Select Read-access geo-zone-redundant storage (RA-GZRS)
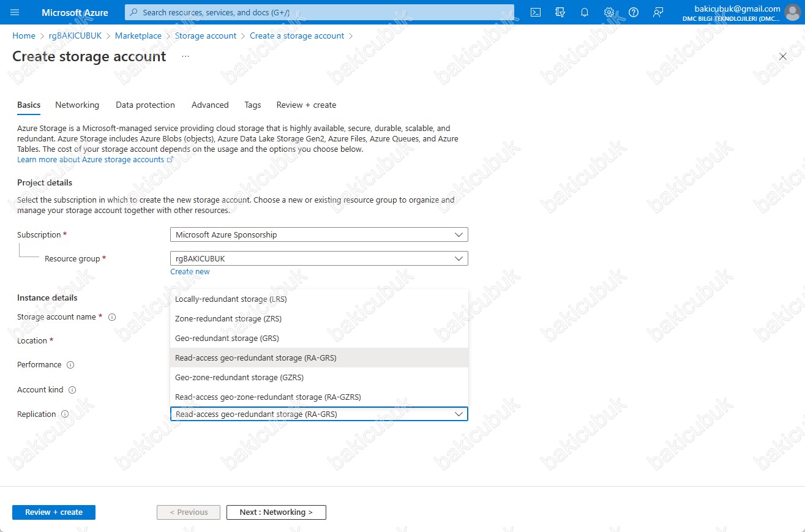Image resolution: width=805 pixels, height=532 pixels. click(319, 397)
